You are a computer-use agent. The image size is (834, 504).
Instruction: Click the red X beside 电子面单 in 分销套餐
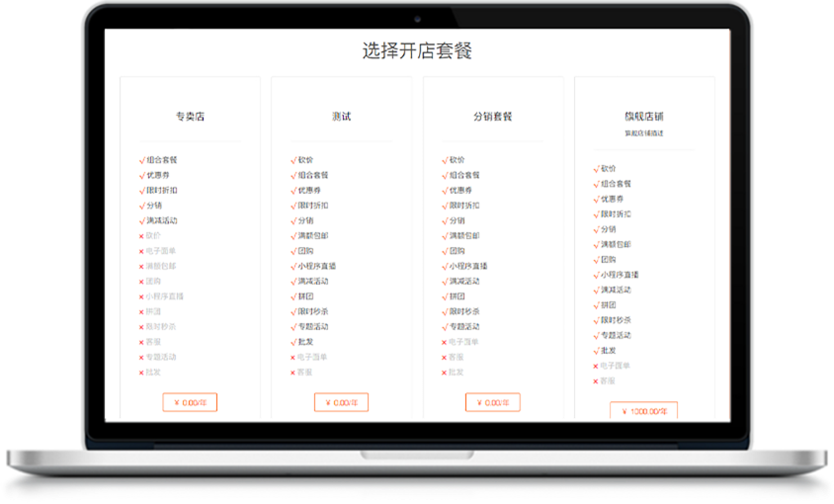tap(444, 342)
